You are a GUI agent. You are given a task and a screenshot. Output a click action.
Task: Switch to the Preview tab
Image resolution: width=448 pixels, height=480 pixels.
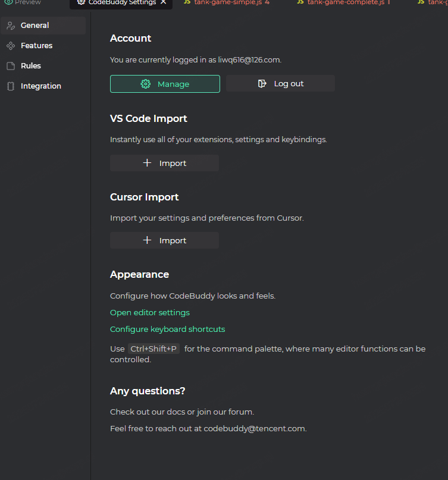tap(23, 2)
